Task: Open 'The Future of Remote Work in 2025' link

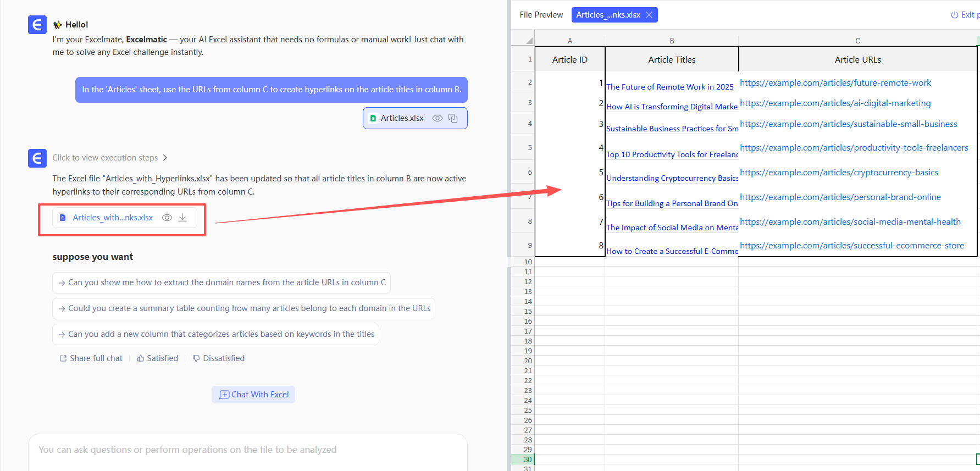Action: click(x=669, y=87)
